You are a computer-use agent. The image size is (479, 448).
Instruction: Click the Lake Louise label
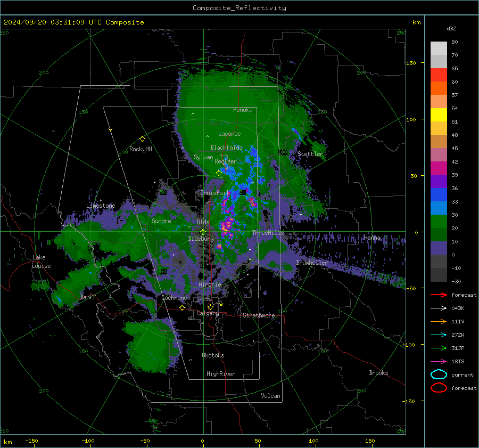[42, 262]
